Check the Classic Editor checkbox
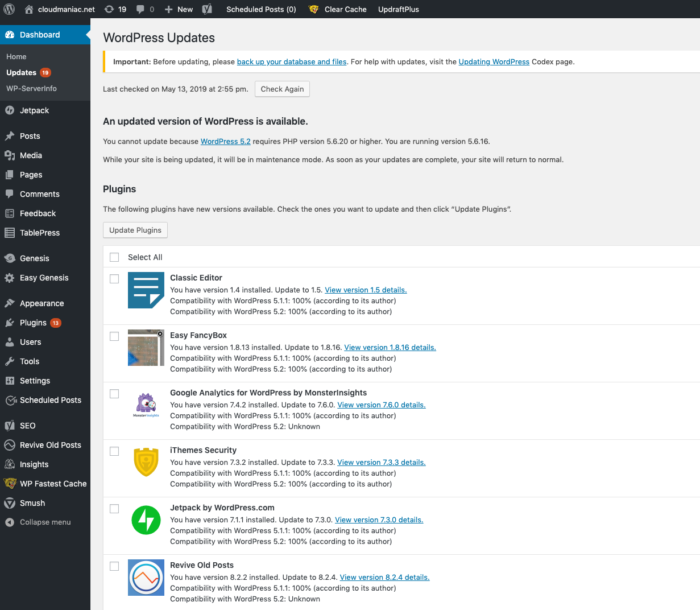This screenshot has width=700, height=610. (x=114, y=279)
